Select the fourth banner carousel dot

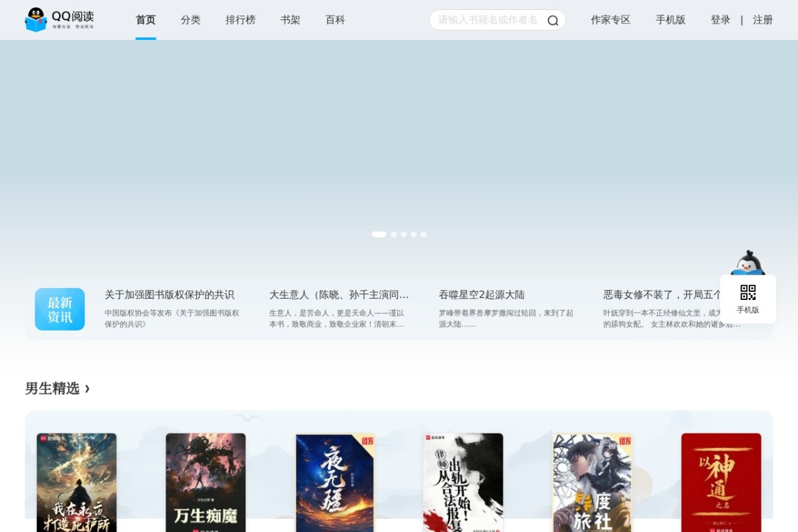click(414, 234)
